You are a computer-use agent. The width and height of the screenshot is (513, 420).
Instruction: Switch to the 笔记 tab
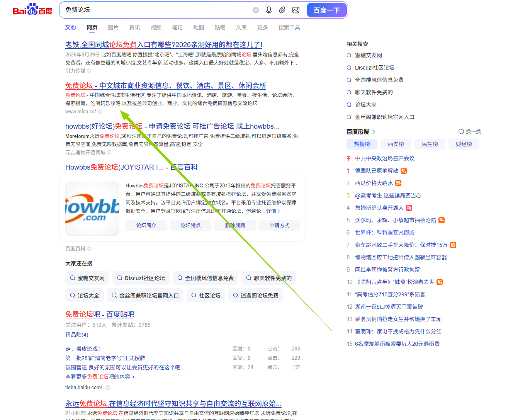pyautogui.click(x=177, y=27)
